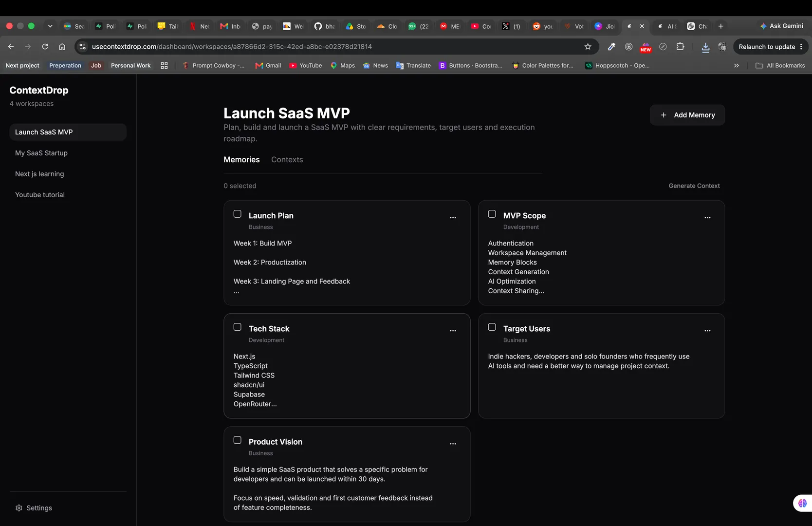Viewport: 812px width, 526px height.
Task: Open the Hoppscotch bookmark
Action: point(617,65)
